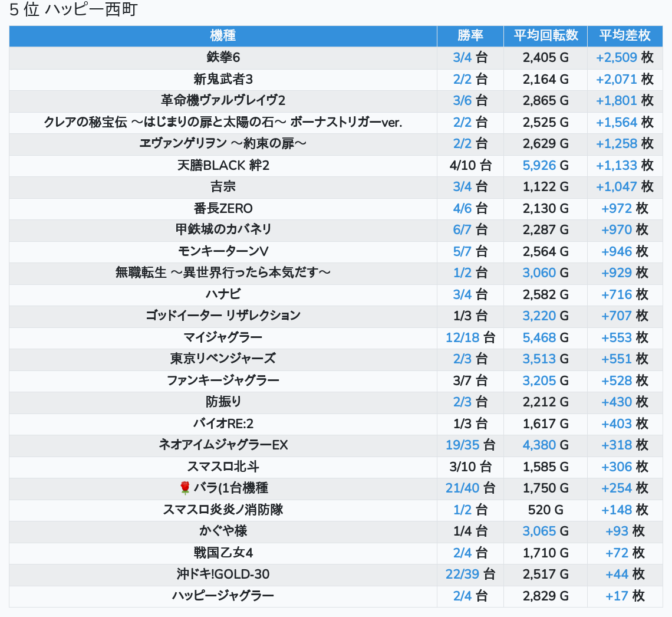The image size is (672, 617).
Task: Click 12/18 win rate for マイジャグラー
Action: 463,338
